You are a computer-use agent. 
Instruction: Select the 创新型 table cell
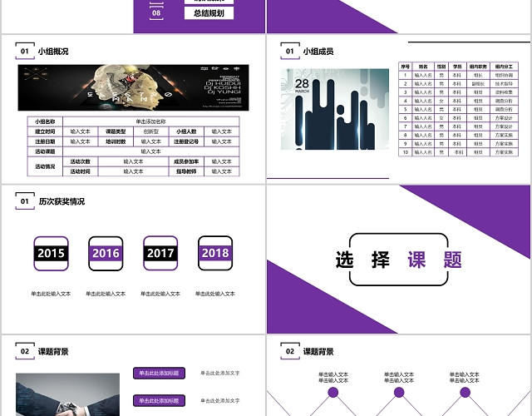pos(151,131)
